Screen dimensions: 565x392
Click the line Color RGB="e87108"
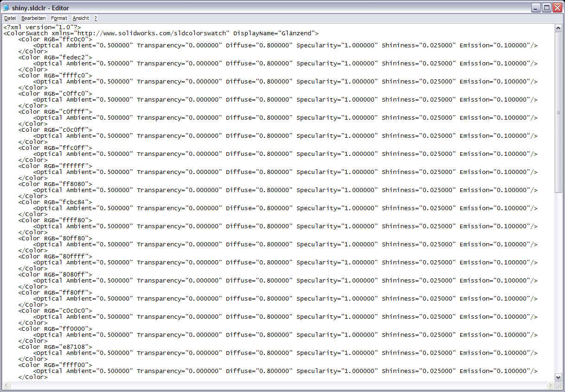tap(55, 347)
